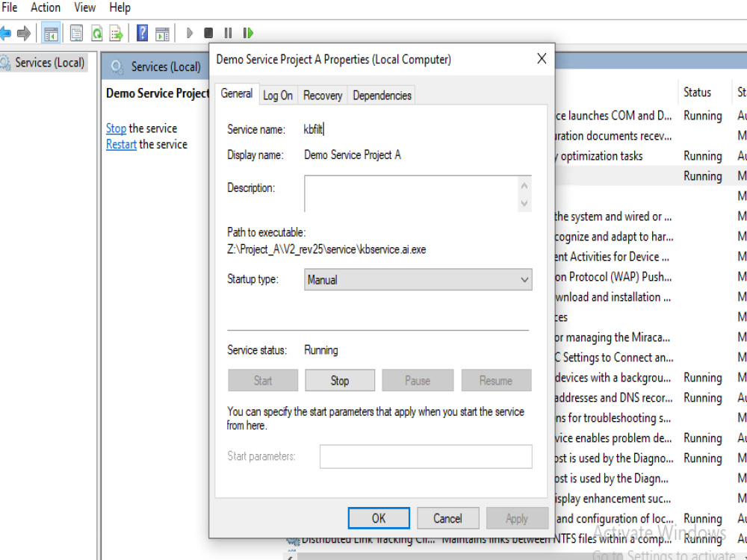This screenshot has width=747, height=560.
Task: Click the Status column header
Action: 698,93
